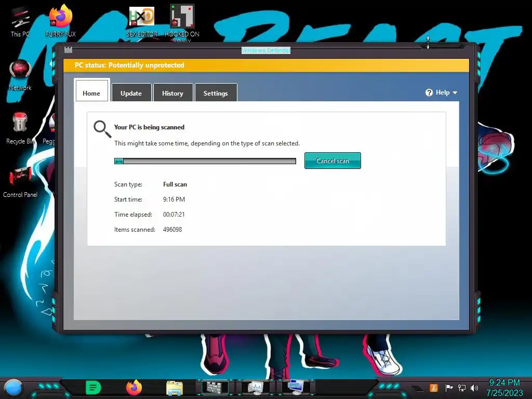Image resolution: width=532 pixels, height=399 pixels.
Task: Click the time elapsed 00:07:21 value
Action: tap(174, 215)
